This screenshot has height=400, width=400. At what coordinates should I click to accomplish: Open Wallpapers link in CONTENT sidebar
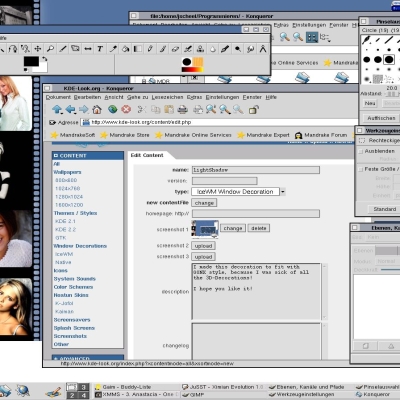67,172
